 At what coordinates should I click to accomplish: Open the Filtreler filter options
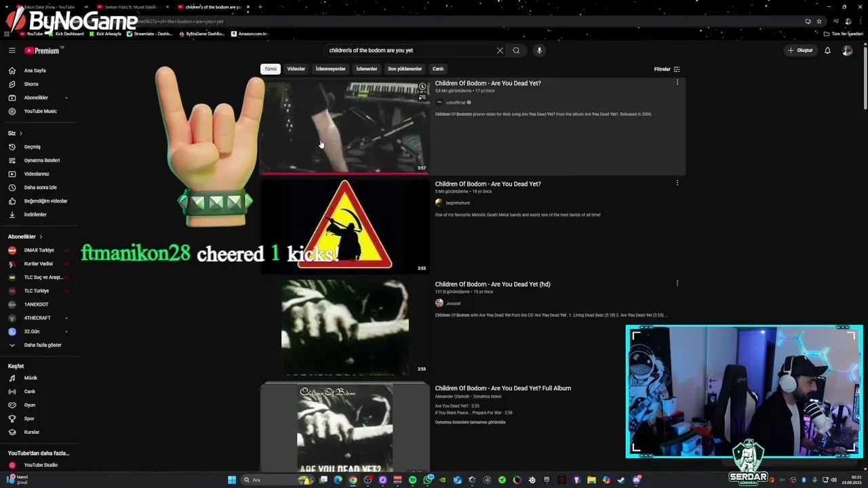(x=667, y=69)
